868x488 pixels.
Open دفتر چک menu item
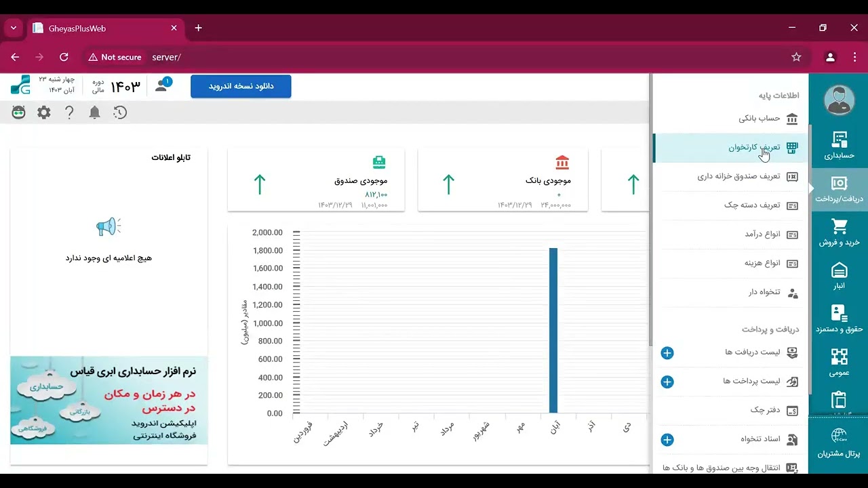(x=730, y=411)
